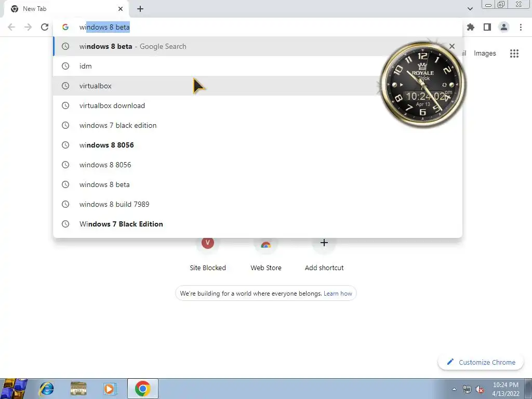
Task: Open the Site Blocked shortcut
Action: [208, 255]
